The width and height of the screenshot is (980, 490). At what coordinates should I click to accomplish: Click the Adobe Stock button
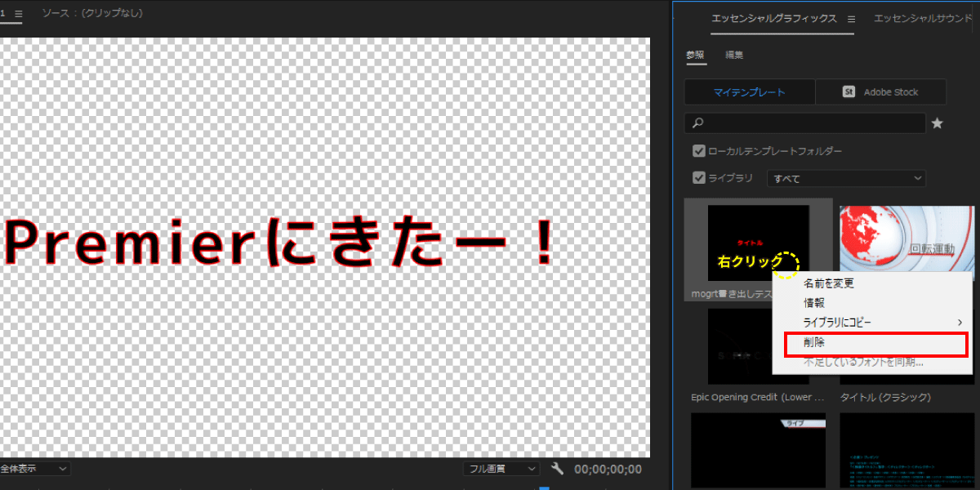click(880, 92)
